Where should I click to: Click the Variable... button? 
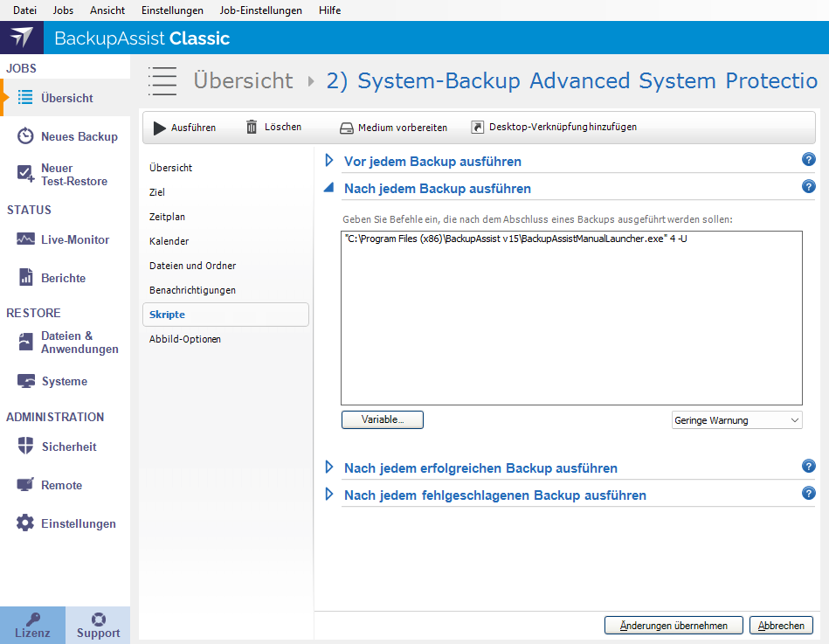click(x=382, y=420)
